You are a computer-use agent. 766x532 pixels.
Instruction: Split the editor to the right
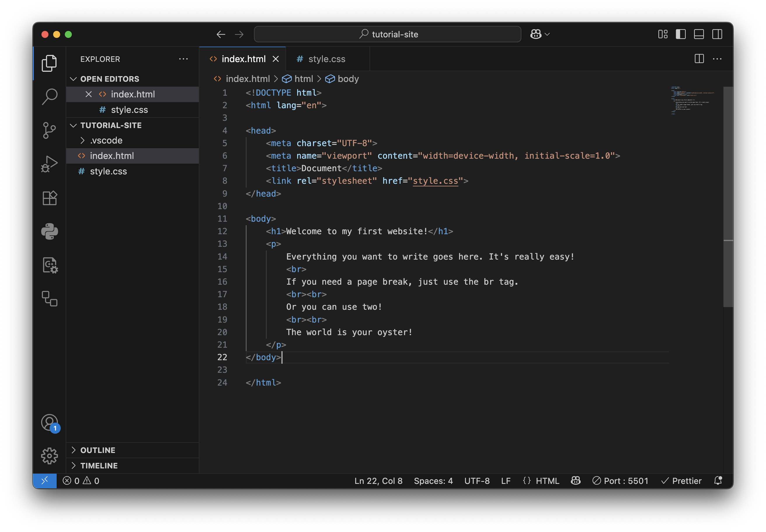(x=699, y=59)
